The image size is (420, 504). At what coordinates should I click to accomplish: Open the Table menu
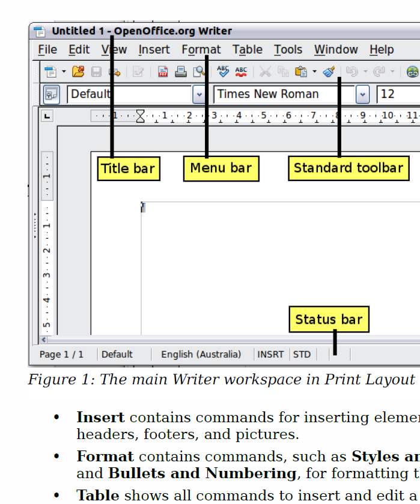[248, 49]
